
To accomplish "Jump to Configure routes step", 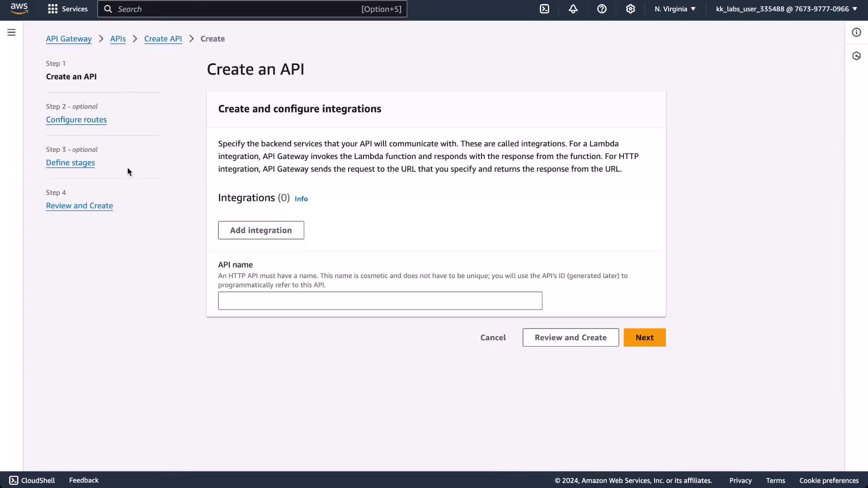I will (76, 120).
